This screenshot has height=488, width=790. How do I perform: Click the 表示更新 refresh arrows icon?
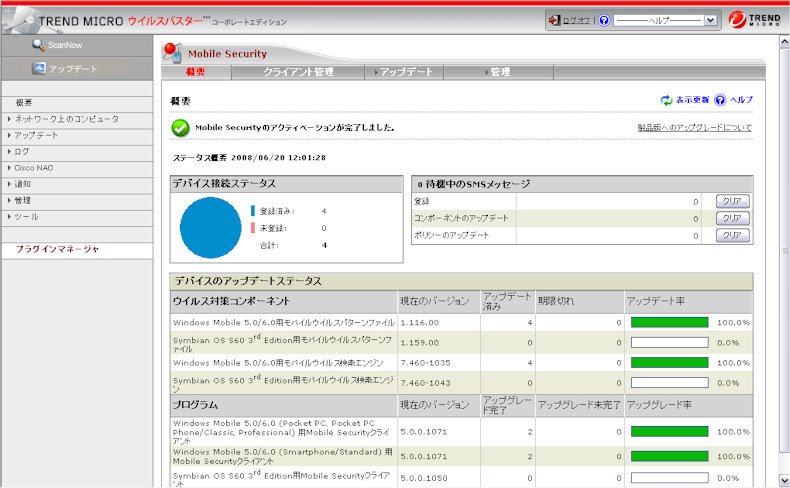(x=667, y=100)
